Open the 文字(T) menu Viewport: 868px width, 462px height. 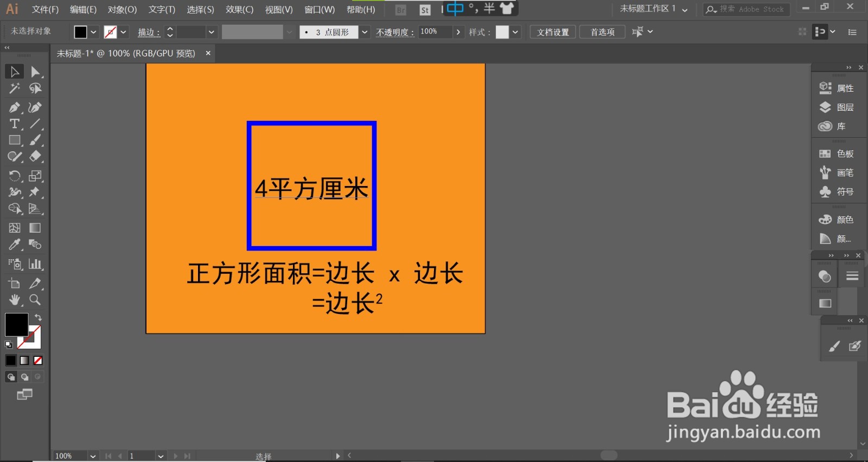162,9
